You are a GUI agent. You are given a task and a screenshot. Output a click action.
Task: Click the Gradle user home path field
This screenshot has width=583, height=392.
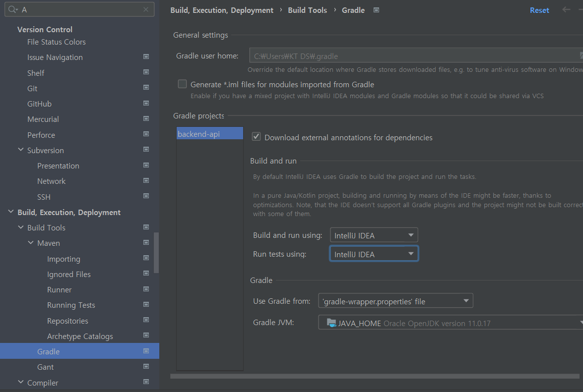pyautogui.click(x=416, y=56)
